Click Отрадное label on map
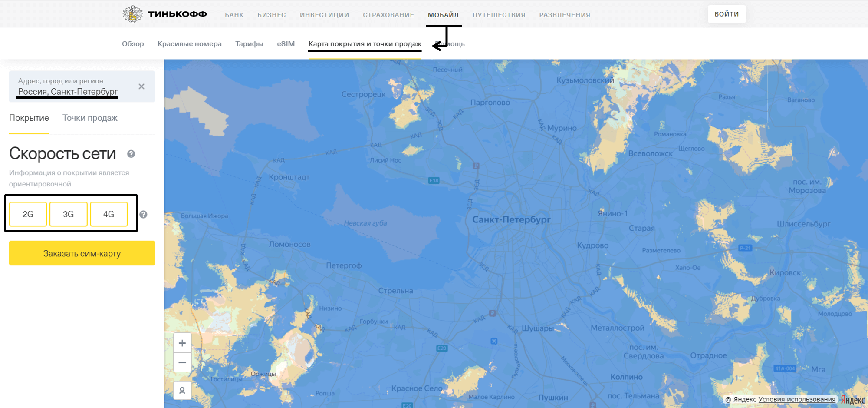Image resolution: width=868 pixels, height=408 pixels. coord(708,355)
